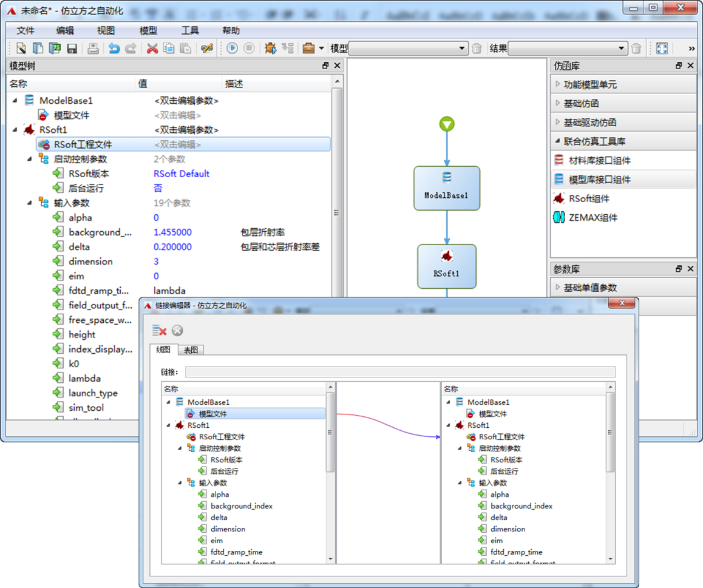Open the 文件 menu
The width and height of the screenshot is (703, 588).
click(25, 30)
